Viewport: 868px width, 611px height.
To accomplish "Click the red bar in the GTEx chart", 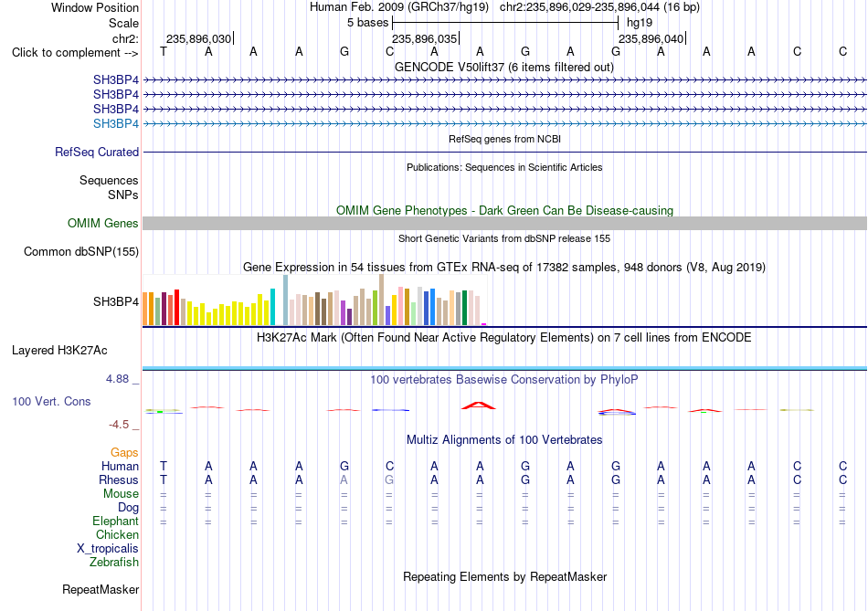I will click(176, 307).
